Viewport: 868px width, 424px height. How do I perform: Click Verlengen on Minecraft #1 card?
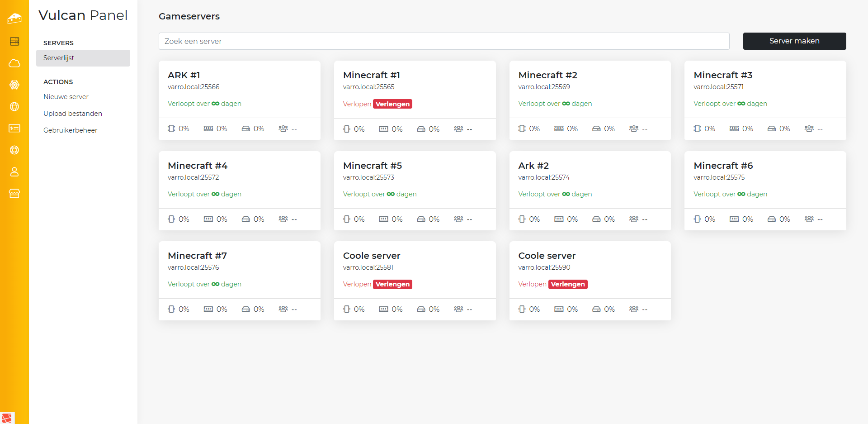(x=392, y=104)
